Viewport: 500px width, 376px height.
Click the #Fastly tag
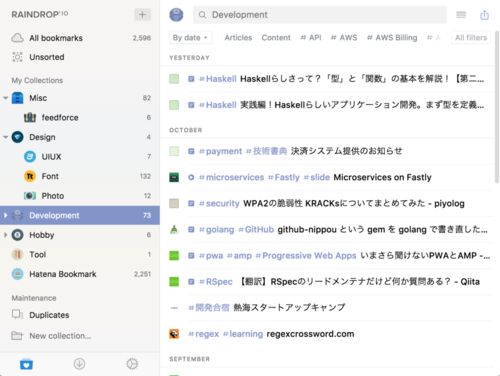[x=284, y=177]
